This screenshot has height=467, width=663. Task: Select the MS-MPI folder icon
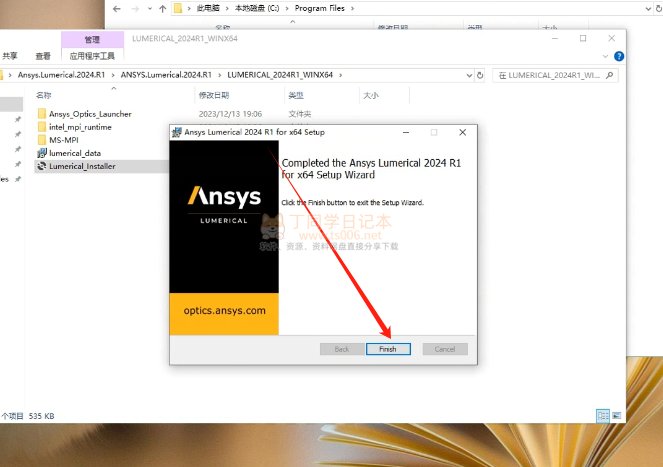pos(41,140)
